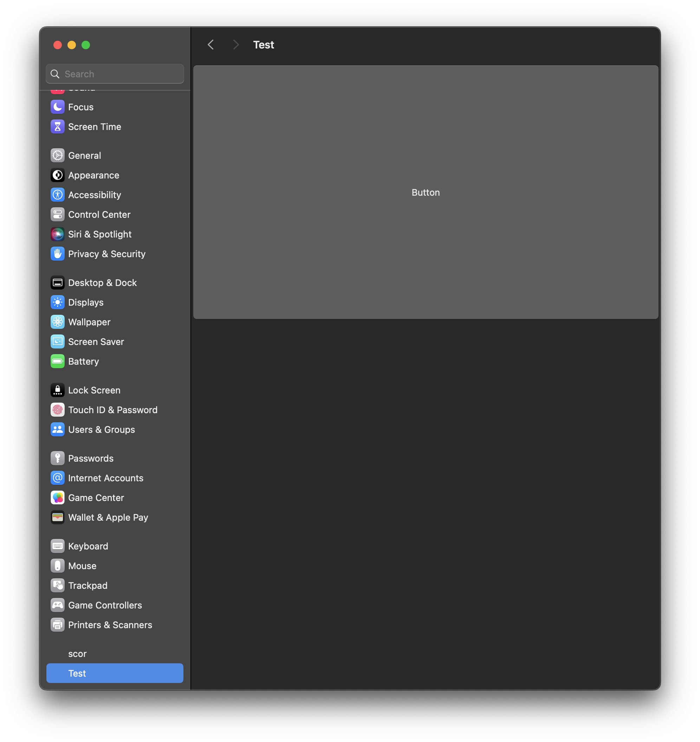This screenshot has width=700, height=742.
Task: Click the Game Center bubbles icon
Action: coord(58,498)
